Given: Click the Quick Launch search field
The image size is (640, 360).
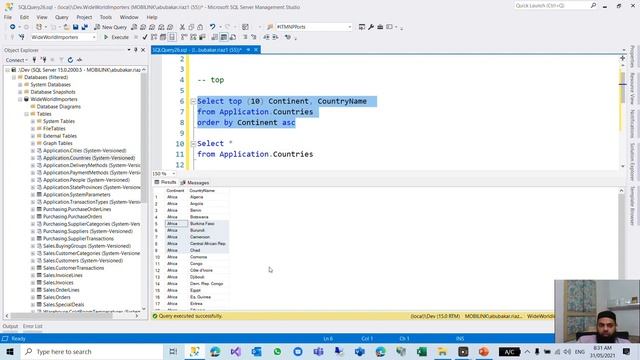Looking at the screenshot, I should pos(551,6).
